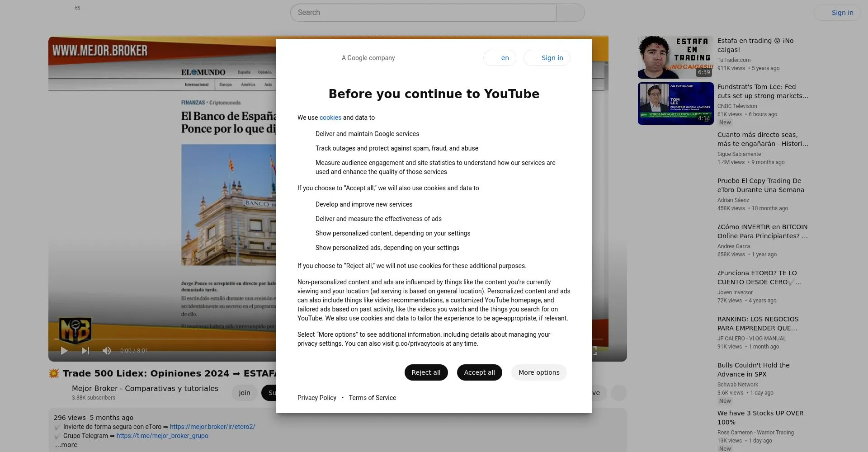This screenshot has width=868, height=452.
Task: Open 'Bulls Couldn't Hold the Advance' video
Action: click(x=754, y=370)
